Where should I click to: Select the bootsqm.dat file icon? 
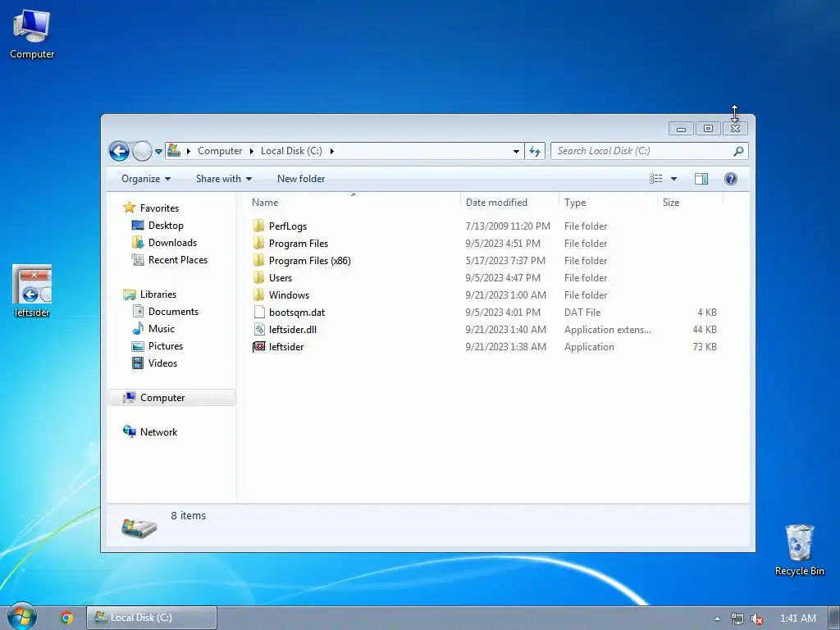click(259, 313)
